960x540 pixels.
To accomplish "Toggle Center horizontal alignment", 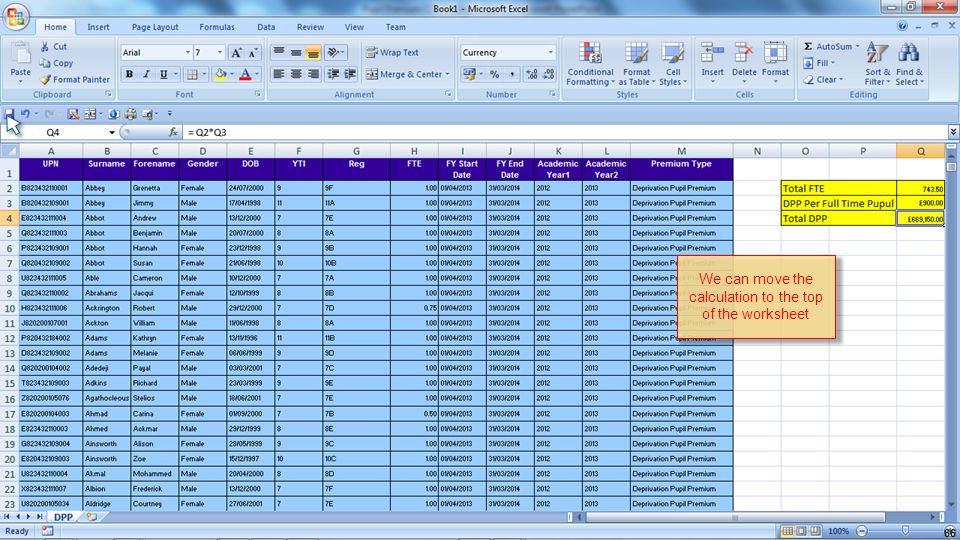I will coord(296,74).
